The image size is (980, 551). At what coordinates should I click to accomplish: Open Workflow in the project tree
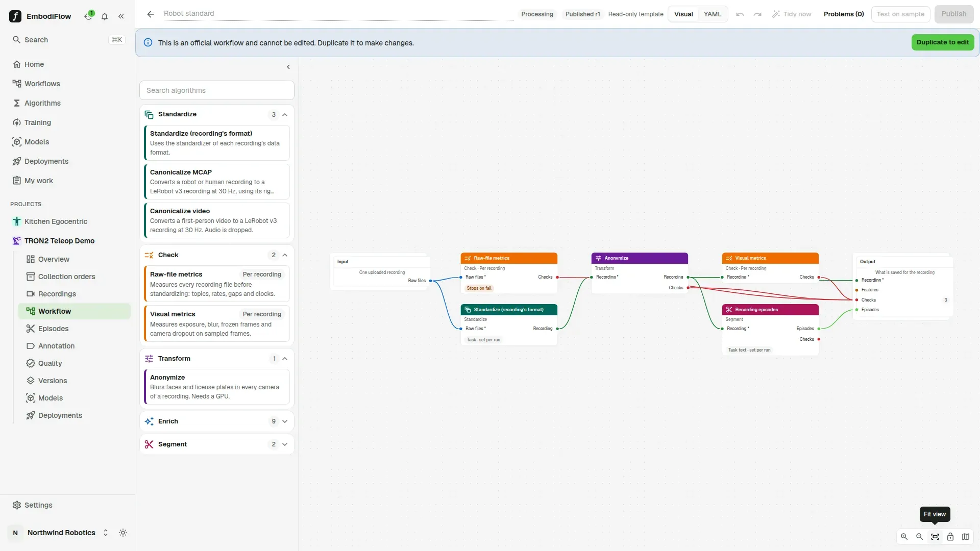[75, 311]
